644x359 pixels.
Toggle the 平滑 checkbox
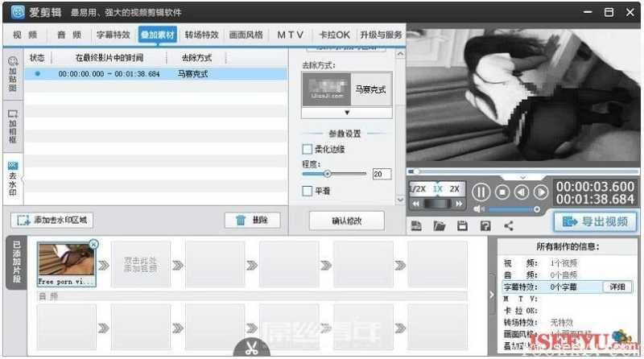[308, 191]
